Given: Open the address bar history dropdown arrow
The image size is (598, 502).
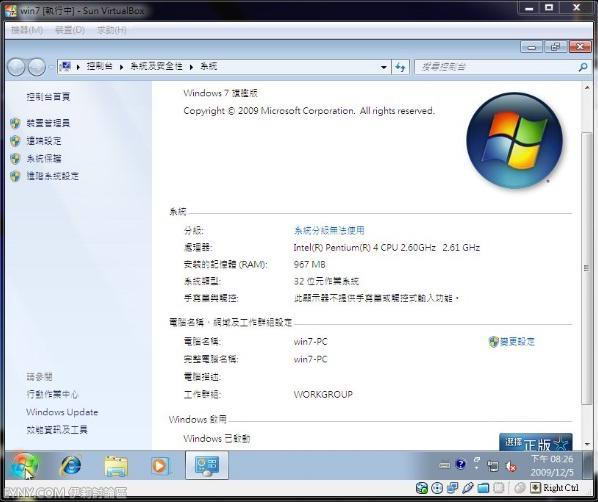Looking at the screenshot, I should coord(383,68).
